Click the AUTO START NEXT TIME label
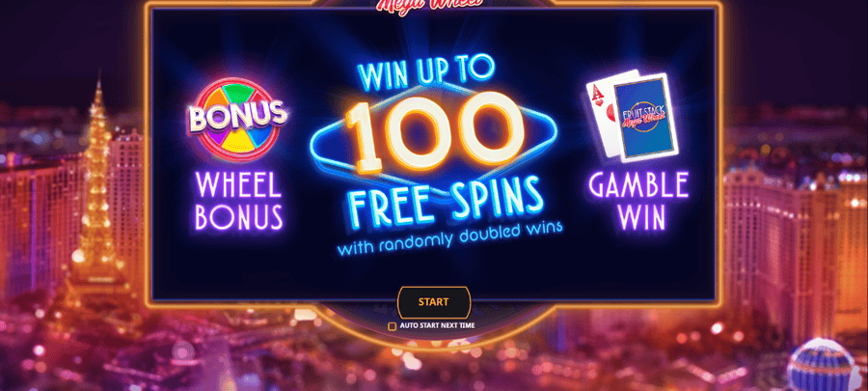Screen dimensions: 868x391 pyautogui.click(x=437, y=326)
